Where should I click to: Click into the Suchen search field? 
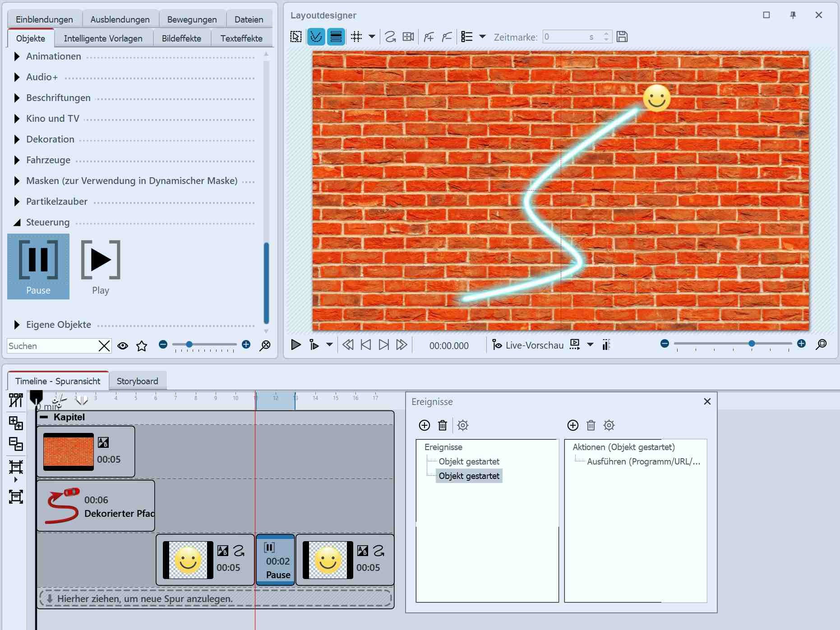coord(52,346)
